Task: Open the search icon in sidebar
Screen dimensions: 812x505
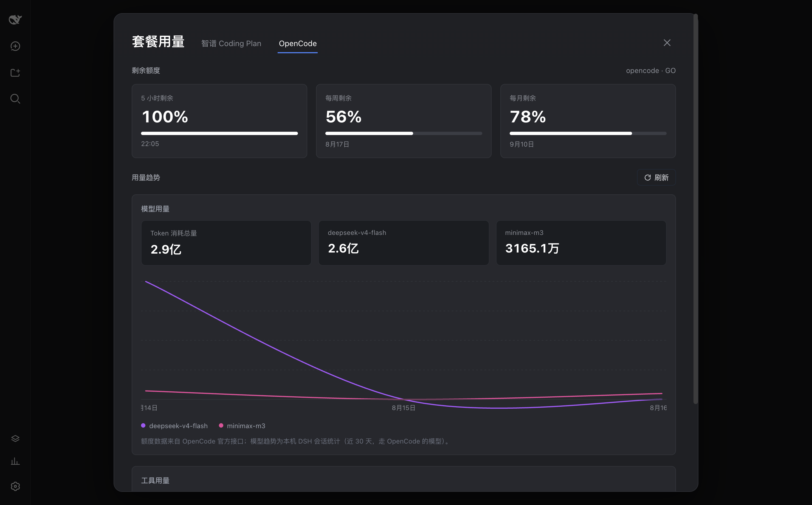Action: [15, 99]
